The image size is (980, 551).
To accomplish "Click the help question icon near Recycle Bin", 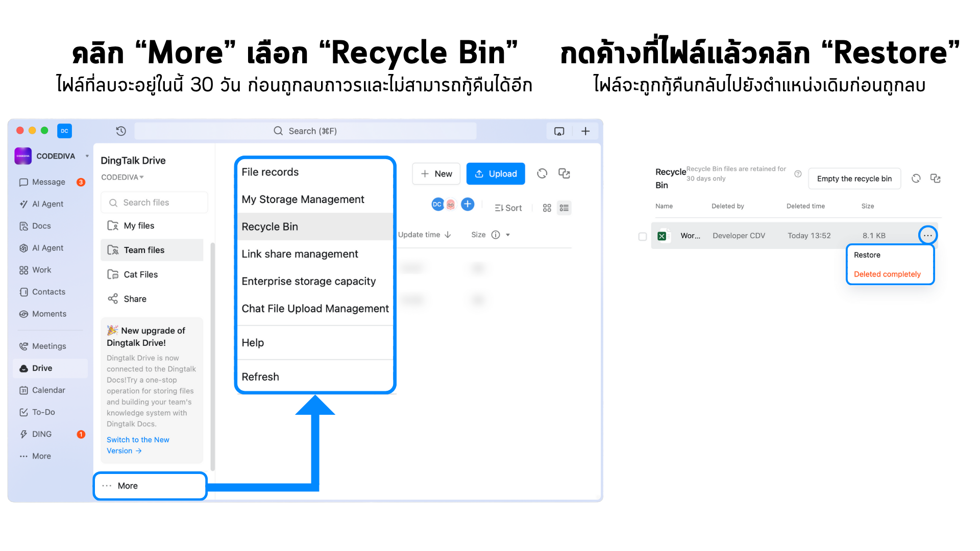I will tap(798, 174).
